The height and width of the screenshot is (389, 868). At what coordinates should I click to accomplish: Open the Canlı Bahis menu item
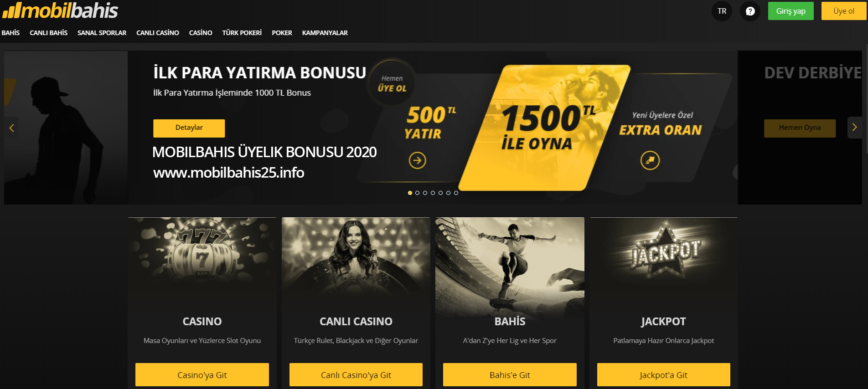click(x=48, y=33)
